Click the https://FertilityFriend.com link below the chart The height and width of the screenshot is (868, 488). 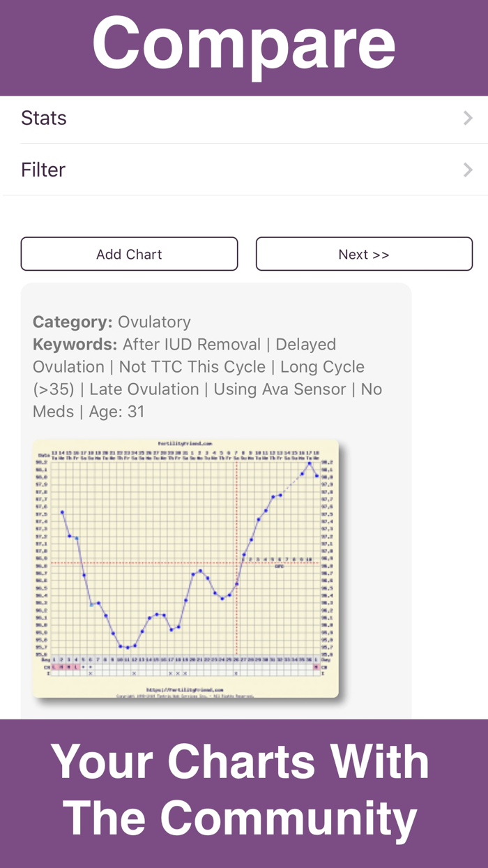185,690
